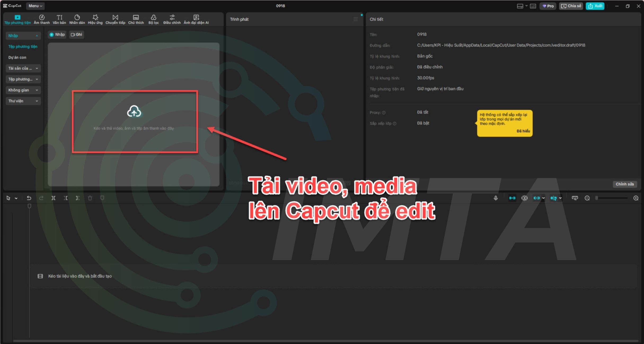Image resolution: width=644 pixels, height=344 pixels.
Task: Click the delete trash icon above timeline
Action: click(90, 198)
